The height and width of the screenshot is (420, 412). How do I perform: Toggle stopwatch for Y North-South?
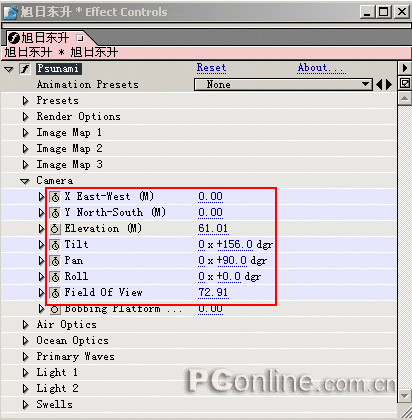(x=55, y=213)
